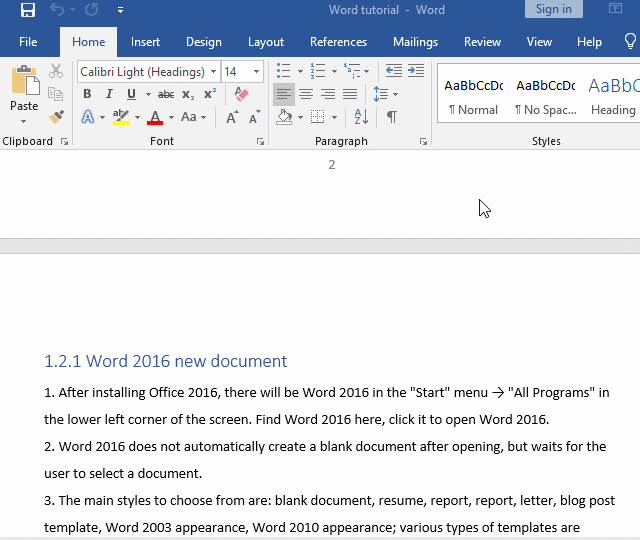
Task: Cut selection with scissors icon
Action: 56,71
